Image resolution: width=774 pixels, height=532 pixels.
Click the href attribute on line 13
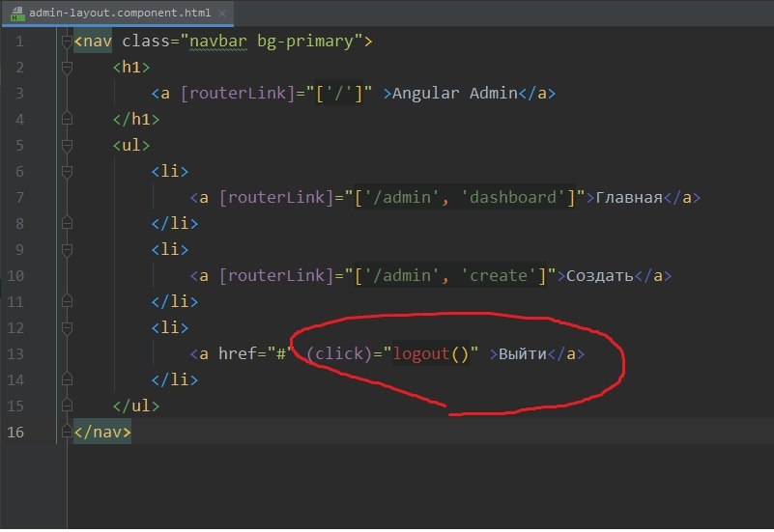[x=237, y=354]
